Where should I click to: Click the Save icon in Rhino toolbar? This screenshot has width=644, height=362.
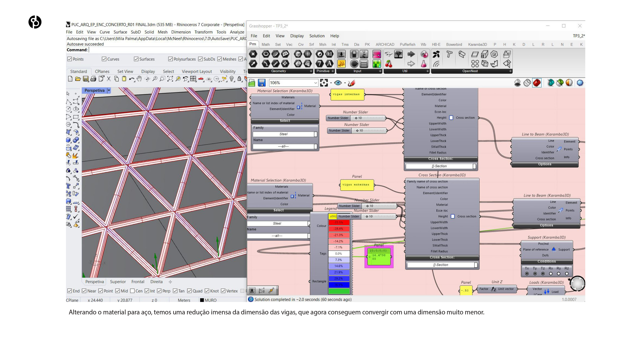[86, 79]
